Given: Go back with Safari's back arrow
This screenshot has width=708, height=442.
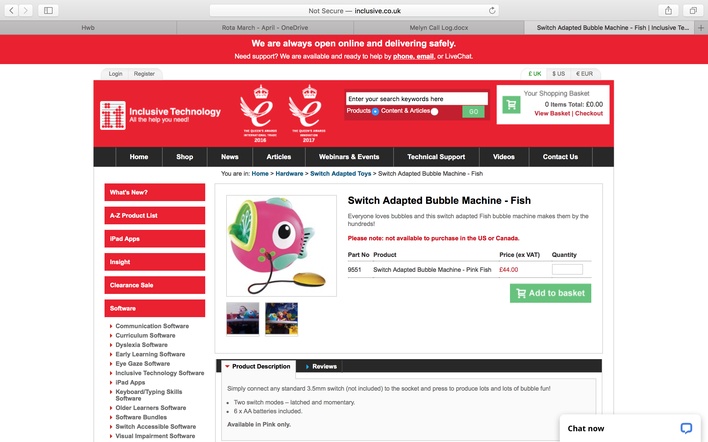Looking at the screenshot, I should click(11, 10).
